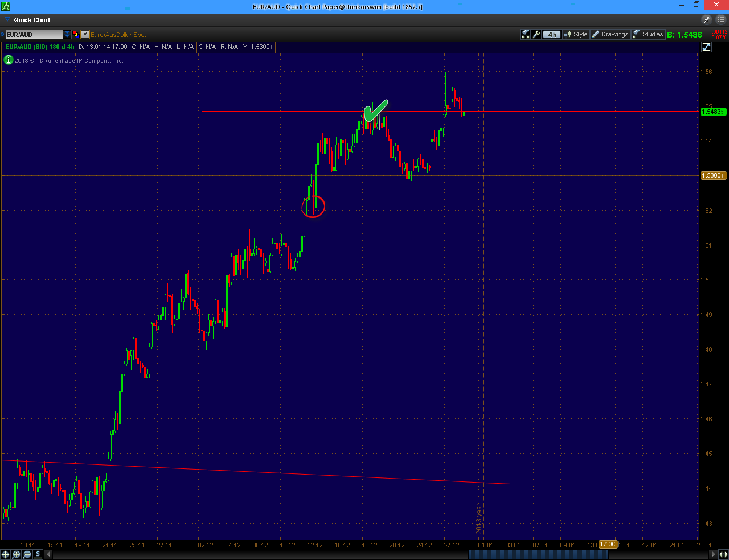Click the 2013 year vertical marker label

pos(479,518)
